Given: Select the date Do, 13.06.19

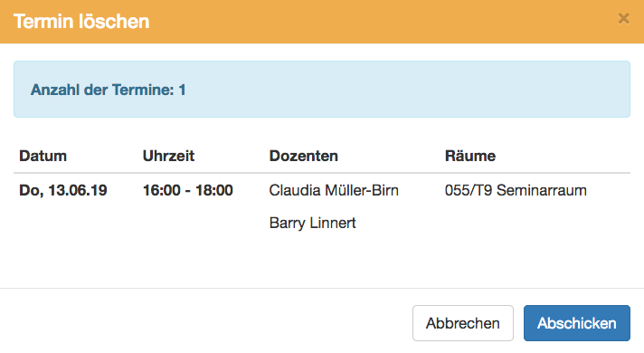Looking at the screenshot, I should pyautogui.click(x=63, y=190).
